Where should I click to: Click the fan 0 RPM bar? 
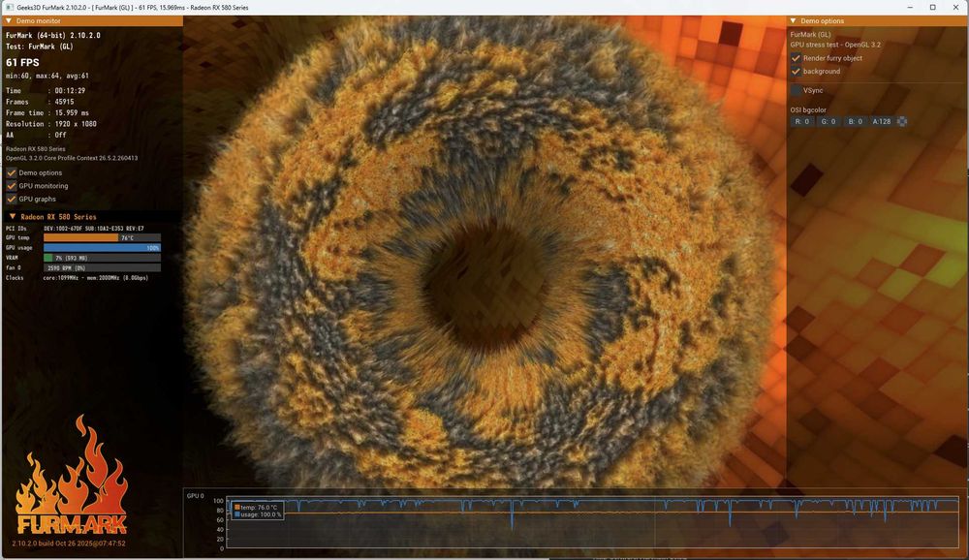tap(102, 268)
